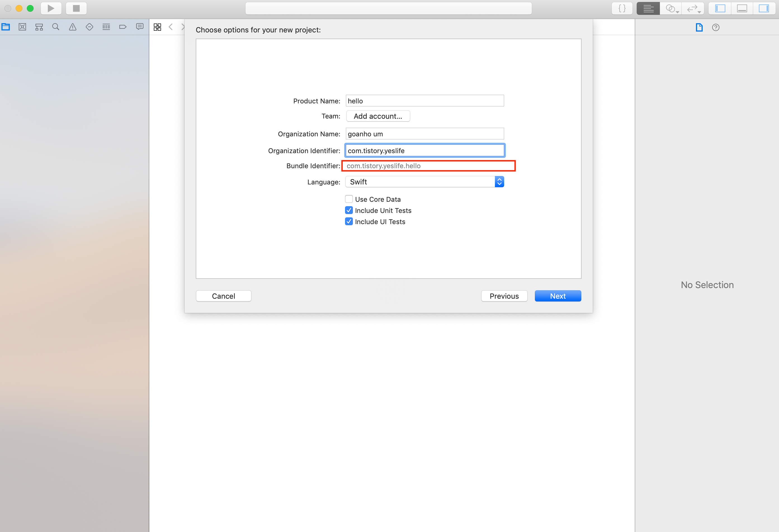Switch to the Standard editor button
779x532 pixels.
point(648,8)
